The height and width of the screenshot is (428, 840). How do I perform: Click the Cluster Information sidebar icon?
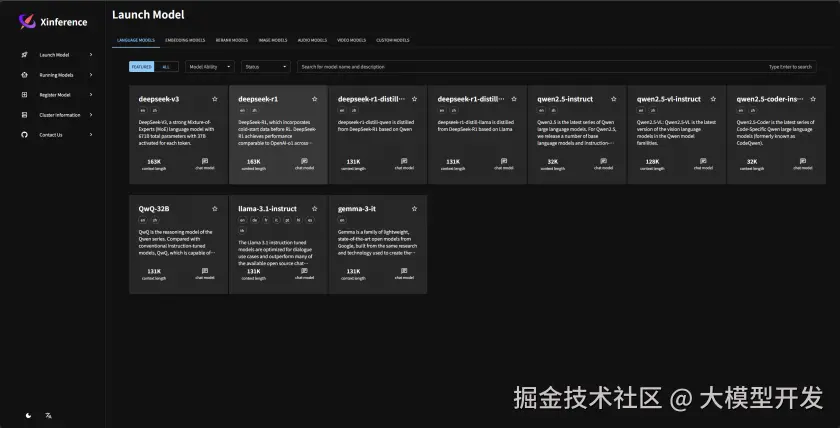point(24,115)
